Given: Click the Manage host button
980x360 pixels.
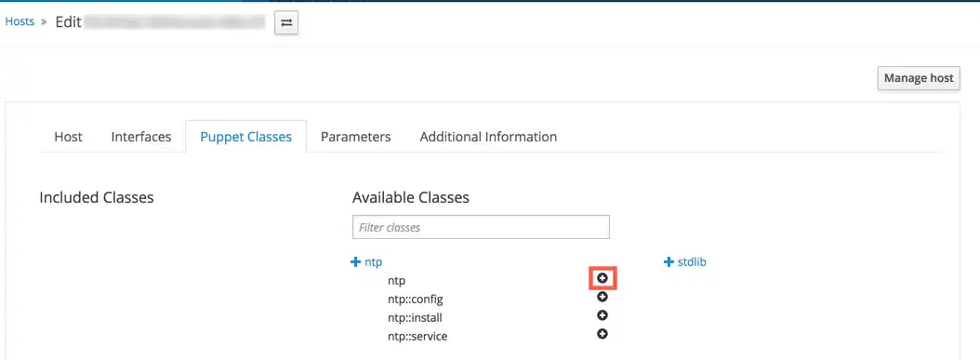Looking at the screenshot, I should point(919,78).
